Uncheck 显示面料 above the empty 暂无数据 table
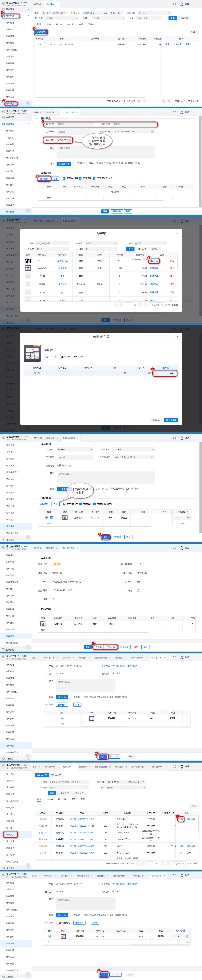Viewport: 202px width, 980px height. tap(80, 178)
